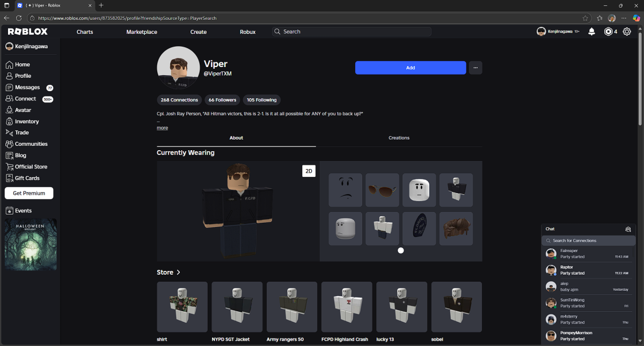This screenshot has width=644, height=346.
Task: Open Avatar from the sidebar
Action: (x=23, y=110)
